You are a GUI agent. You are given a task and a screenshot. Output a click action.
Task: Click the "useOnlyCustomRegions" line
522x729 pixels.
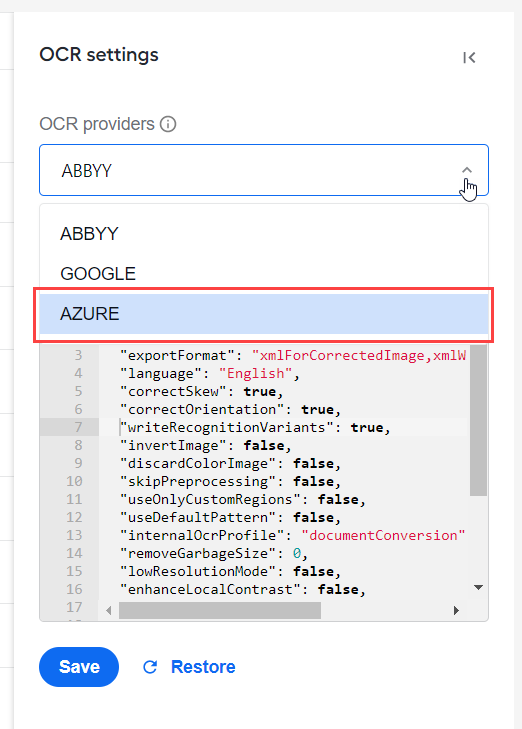[243, 500]
